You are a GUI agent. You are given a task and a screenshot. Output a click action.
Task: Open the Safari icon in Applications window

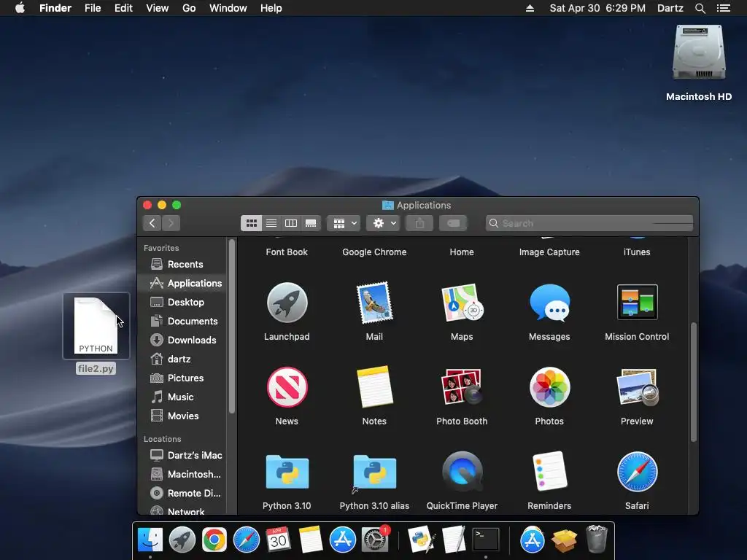pyautogui.click(x=637, y=472)
